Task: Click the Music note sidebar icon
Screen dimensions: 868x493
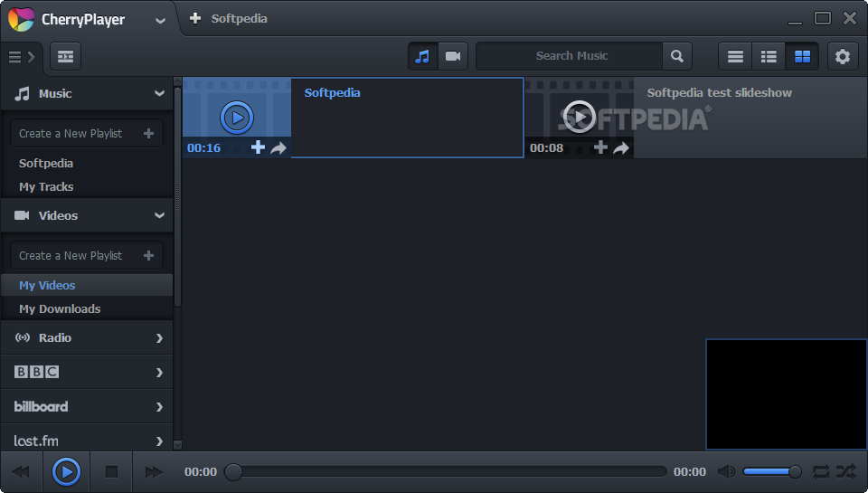Action: click(x=22, y=93)
